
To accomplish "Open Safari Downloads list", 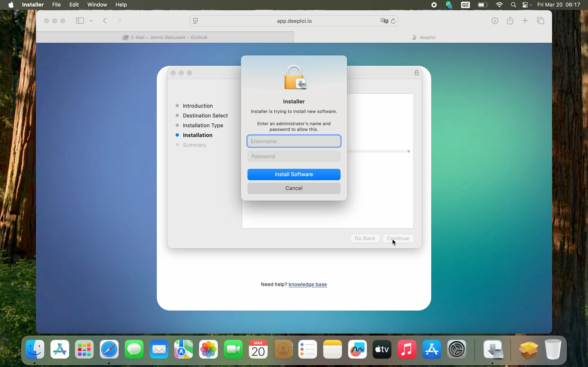I will 494,21.
